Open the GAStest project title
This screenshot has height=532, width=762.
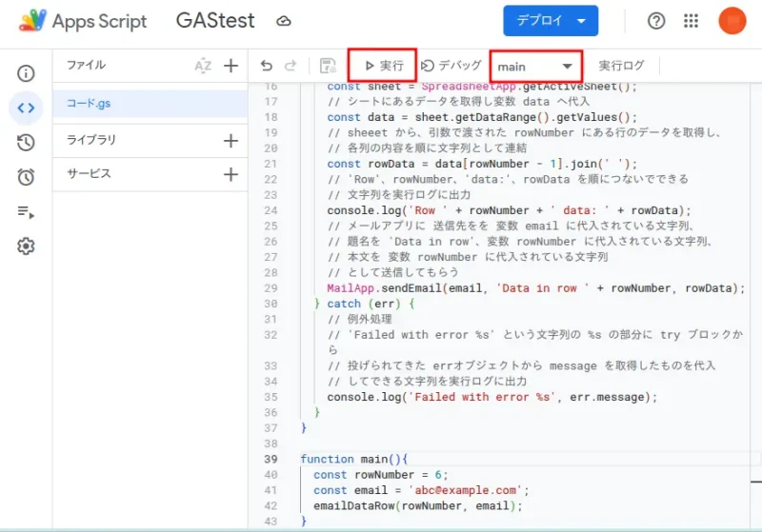coord(215,21)
